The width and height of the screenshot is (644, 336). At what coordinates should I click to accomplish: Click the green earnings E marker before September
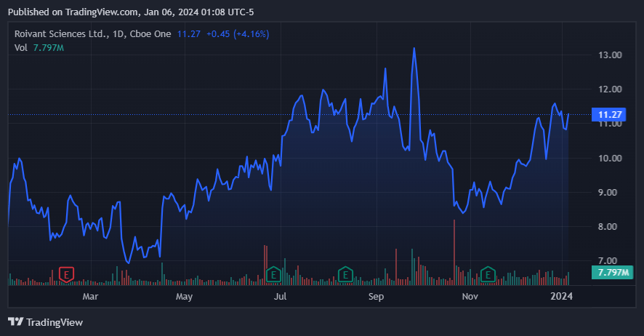[345, 274]
